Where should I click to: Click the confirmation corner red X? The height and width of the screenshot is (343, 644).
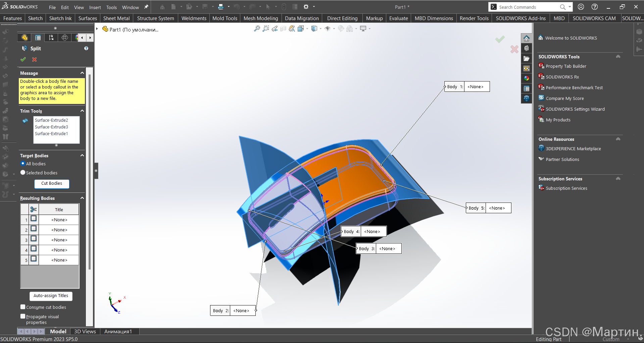(x=514, y=49)
